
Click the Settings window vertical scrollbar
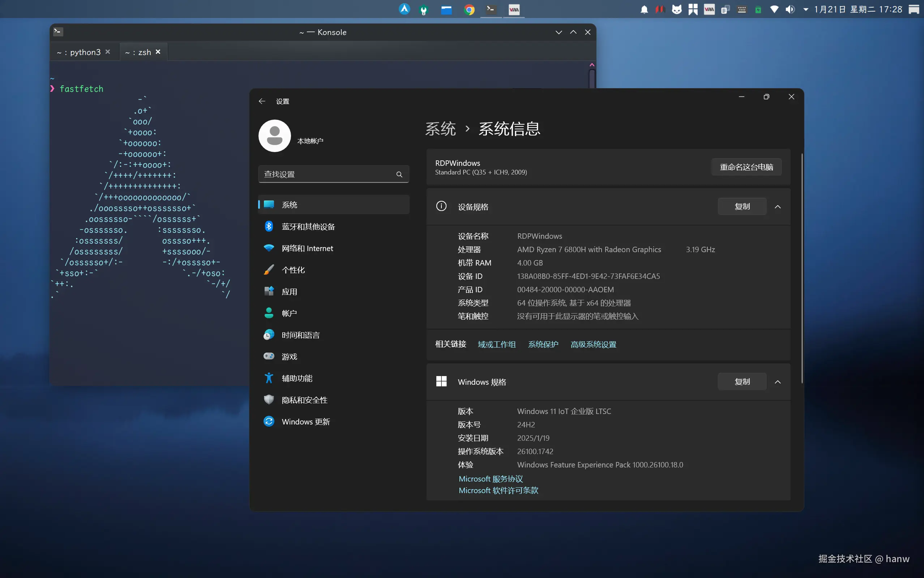tap(801, 268)
